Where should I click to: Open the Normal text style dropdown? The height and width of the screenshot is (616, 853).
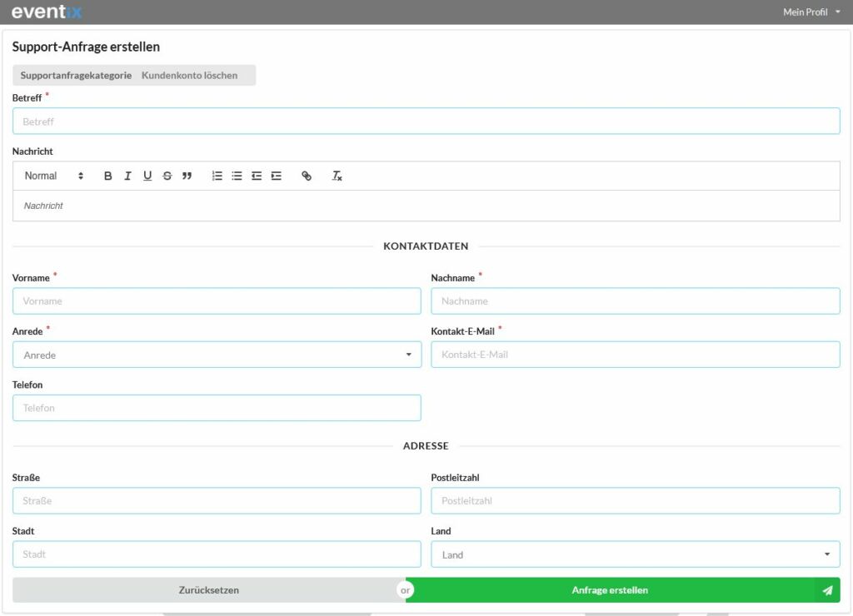pyautogui.click(x=54, y=176)
